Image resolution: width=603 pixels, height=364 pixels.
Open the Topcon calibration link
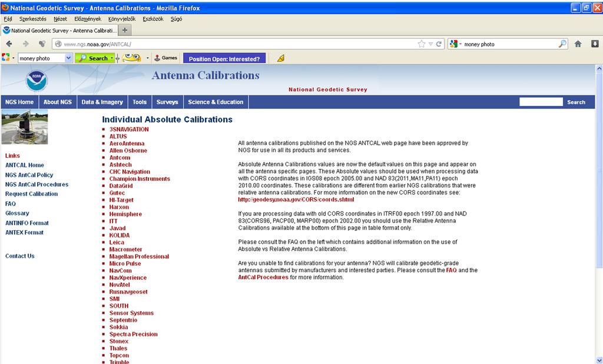(119, 355)
